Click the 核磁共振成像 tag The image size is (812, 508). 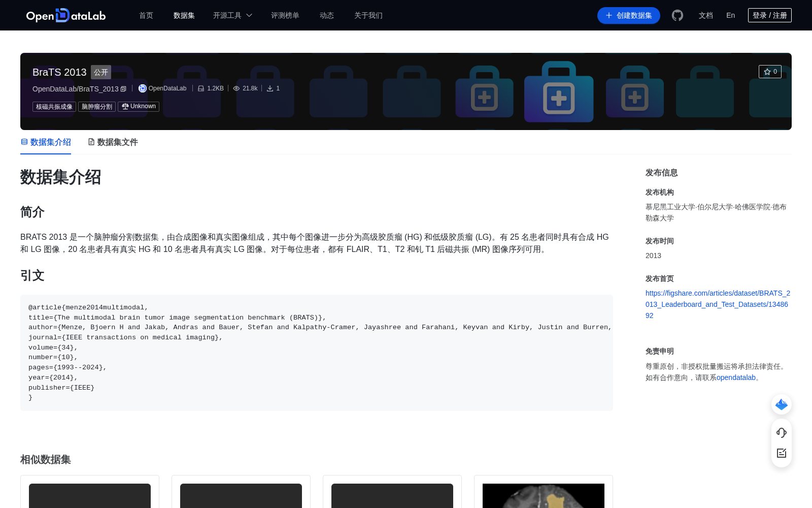coord(54,107)
